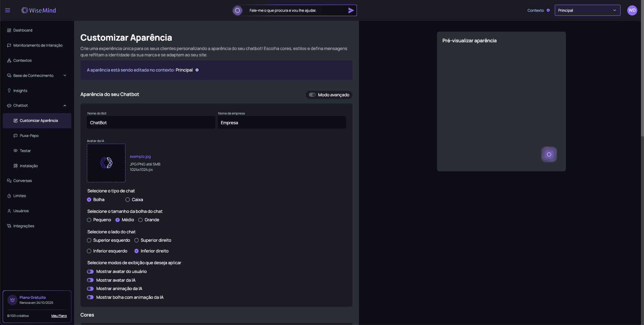Open the Puxa-Papo menu item

click(x=29, y=136)
